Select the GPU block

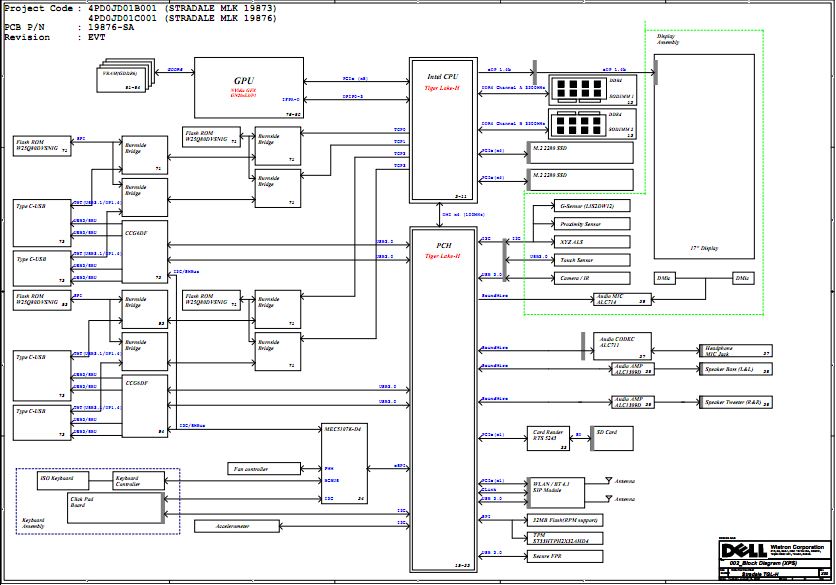(249, 88)
